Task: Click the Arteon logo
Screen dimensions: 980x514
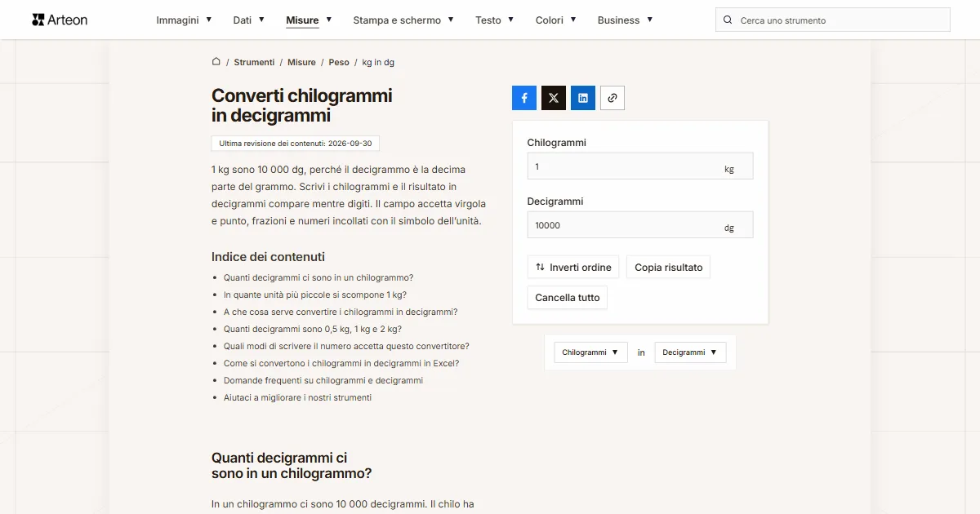Action: click(x=60, y=20)
